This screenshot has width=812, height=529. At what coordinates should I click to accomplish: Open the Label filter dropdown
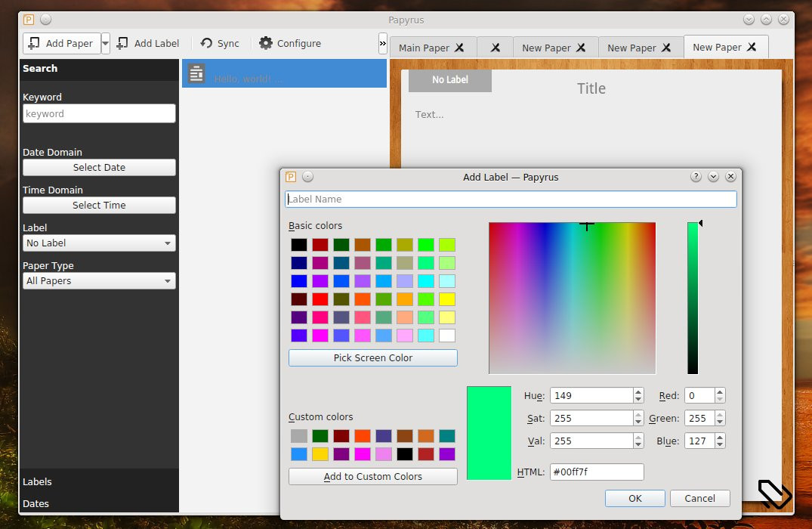coord(99,243)
